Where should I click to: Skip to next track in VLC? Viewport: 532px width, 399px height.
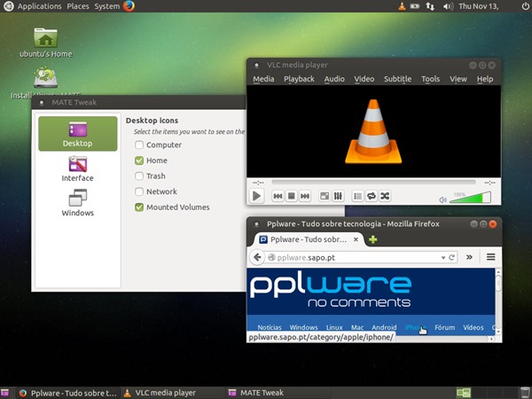click(x=305, y=196)
